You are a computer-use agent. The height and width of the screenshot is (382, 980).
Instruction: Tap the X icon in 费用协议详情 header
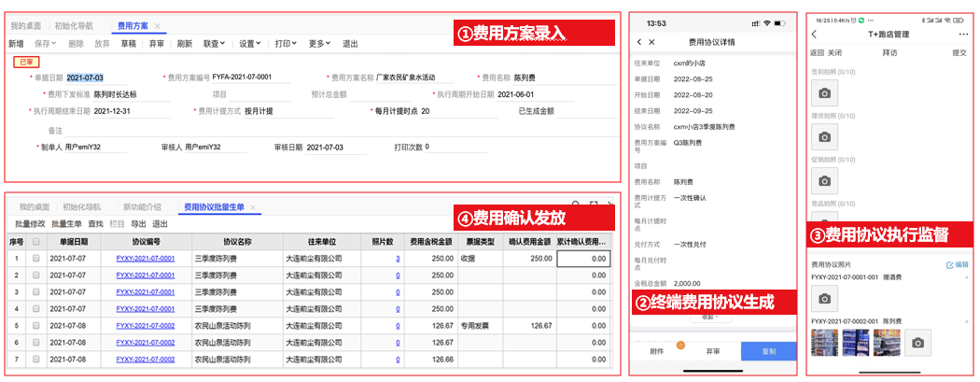652,43
